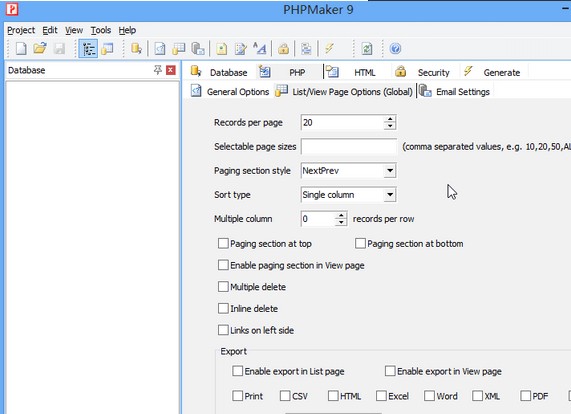This screenshot has height=414, width=571.
Task: Click the synchronize toolbar icon with green arrows
Action: point(367,48)
